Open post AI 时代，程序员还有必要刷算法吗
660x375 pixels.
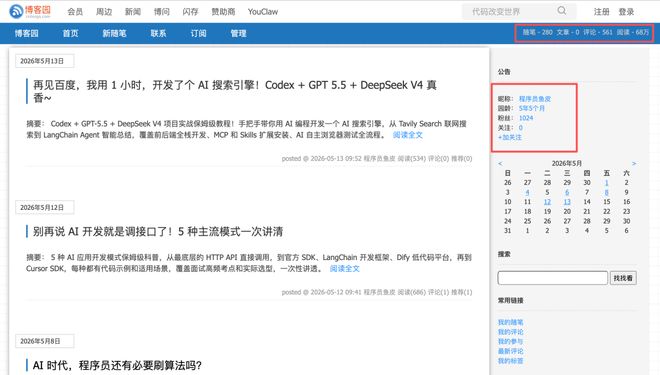point(117,365)
